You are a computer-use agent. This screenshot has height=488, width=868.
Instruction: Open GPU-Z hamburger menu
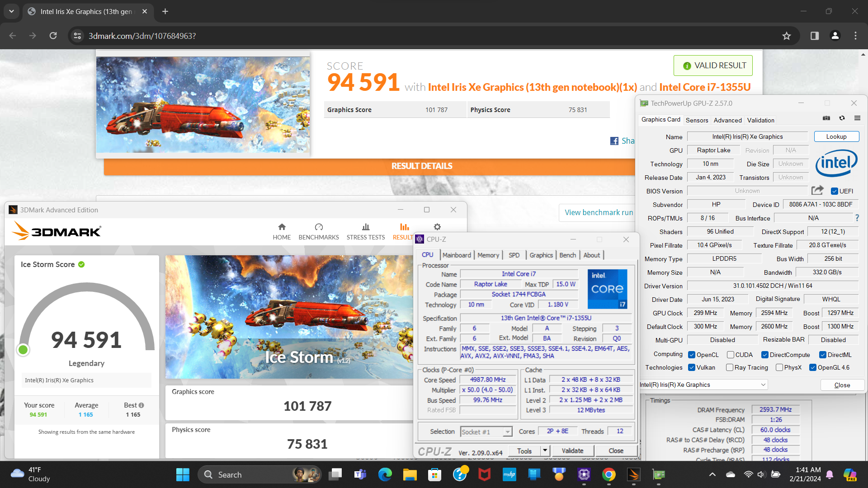point(857,118)
